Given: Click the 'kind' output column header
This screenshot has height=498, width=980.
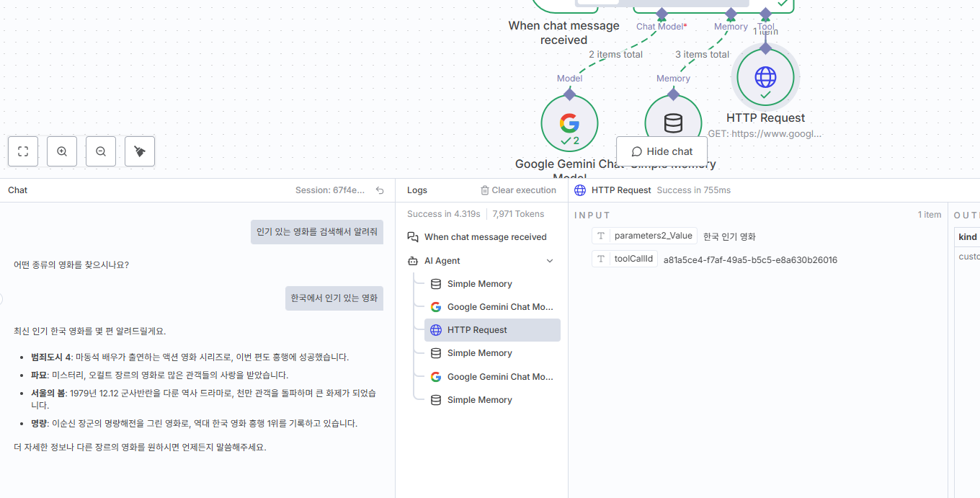Looking at the screenshot, I should (967, 237).
